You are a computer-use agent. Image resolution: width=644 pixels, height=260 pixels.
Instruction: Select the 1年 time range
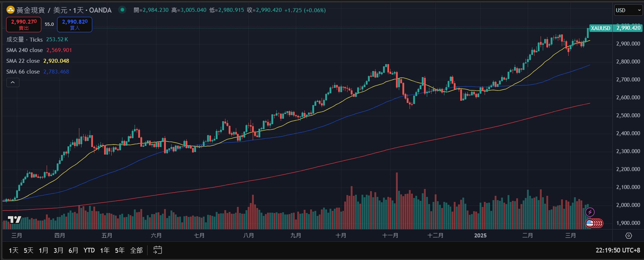104,250
